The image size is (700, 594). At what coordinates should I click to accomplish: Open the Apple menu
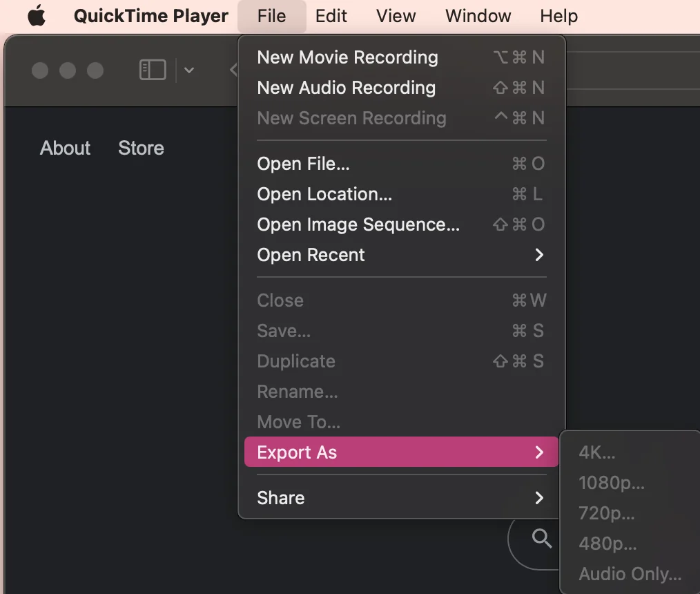(37, 16)
